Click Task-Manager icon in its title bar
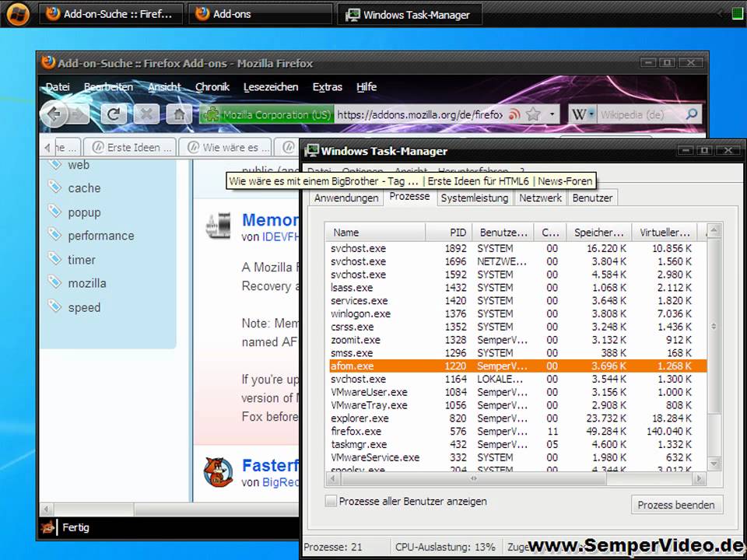The width and height of the screenshot is (747, 560). coord(311,150)
